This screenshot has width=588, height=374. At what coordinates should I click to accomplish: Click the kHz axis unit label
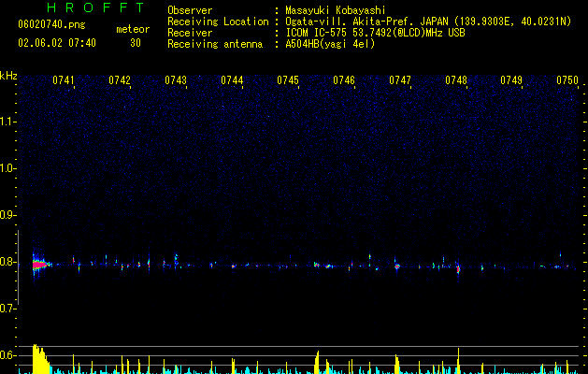click(8, 76)
